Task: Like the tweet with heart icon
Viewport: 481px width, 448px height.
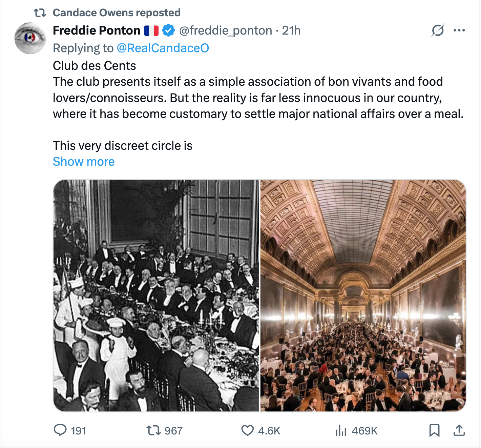Action: click(247, 430)
